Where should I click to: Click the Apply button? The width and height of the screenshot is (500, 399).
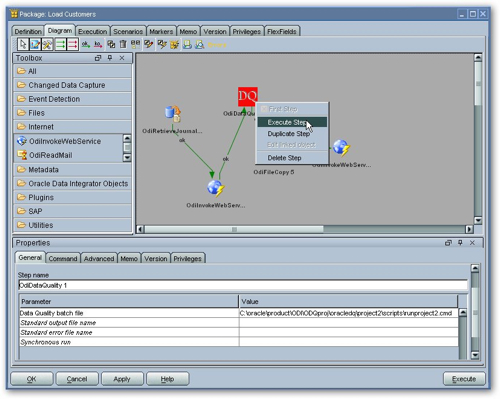tap(122, 379)
